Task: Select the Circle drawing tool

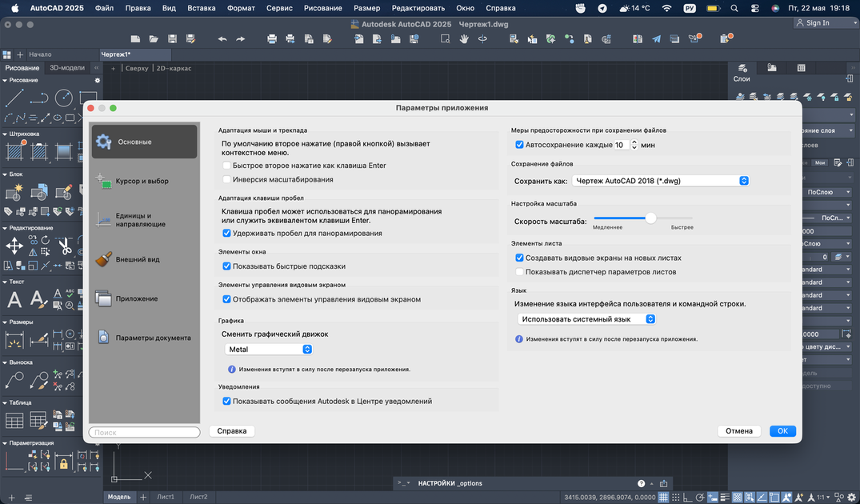Action: pos(64,98)
